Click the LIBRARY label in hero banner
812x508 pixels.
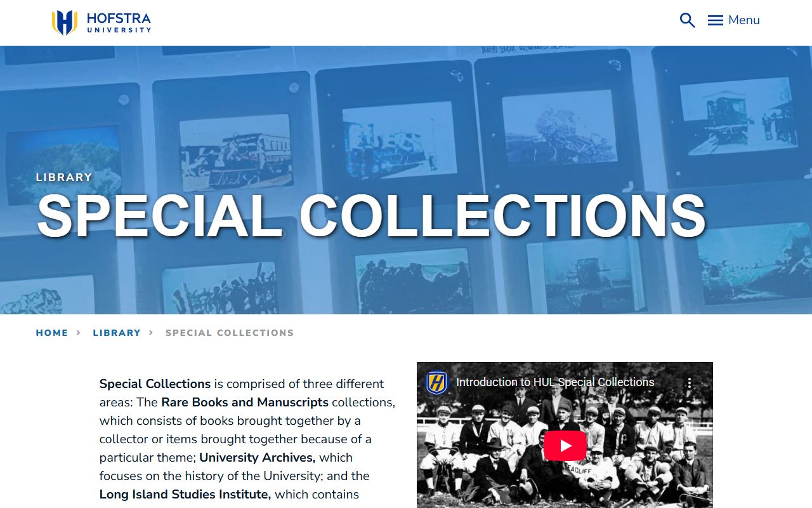coord(64,177)
